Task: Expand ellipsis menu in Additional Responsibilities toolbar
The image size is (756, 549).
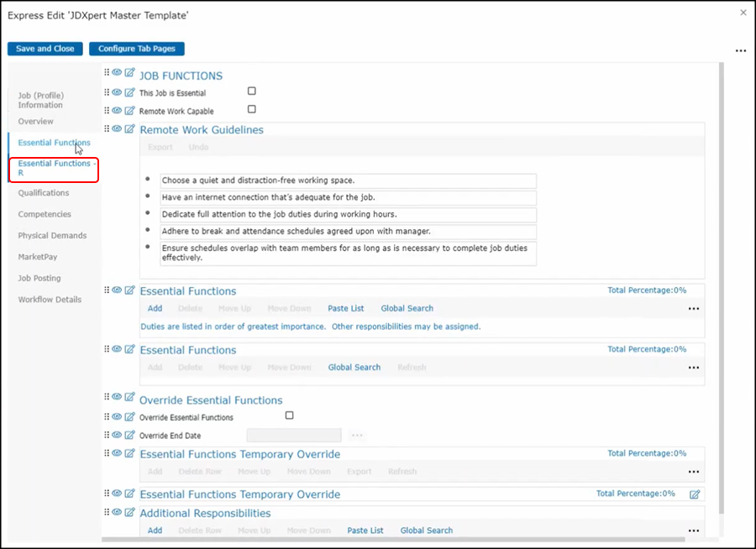Action: [x=693, y=531]
